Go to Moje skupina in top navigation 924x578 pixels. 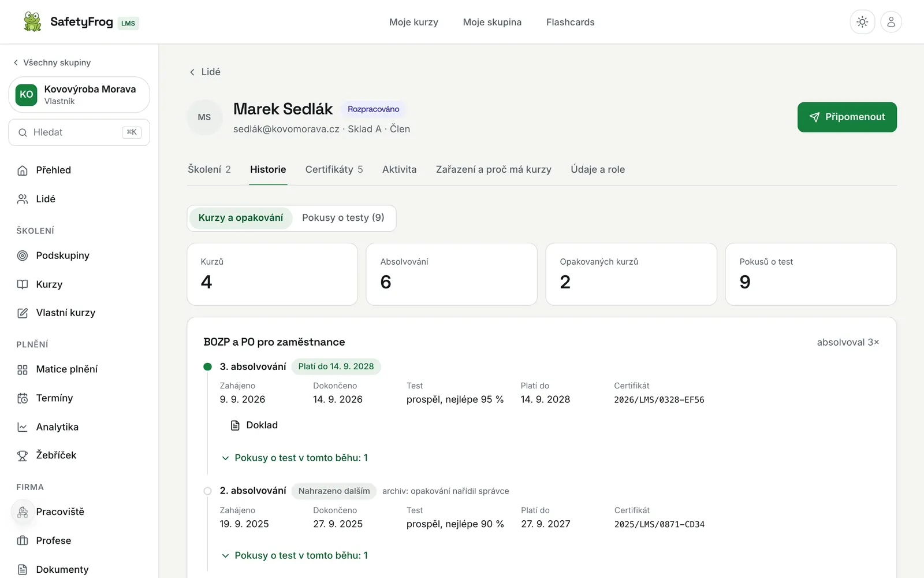pyautogui.click(x=492, y=22)
